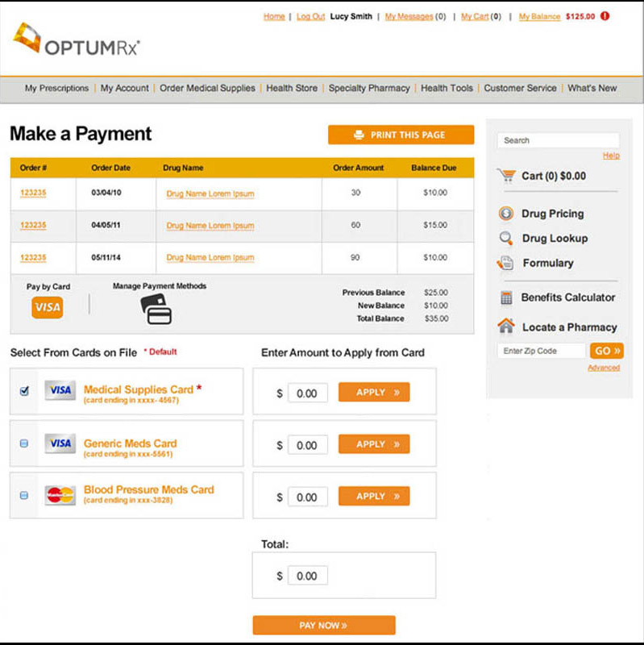
Task: Check the Generic Meds Card checkbox
Action: [x=23, y=443]
